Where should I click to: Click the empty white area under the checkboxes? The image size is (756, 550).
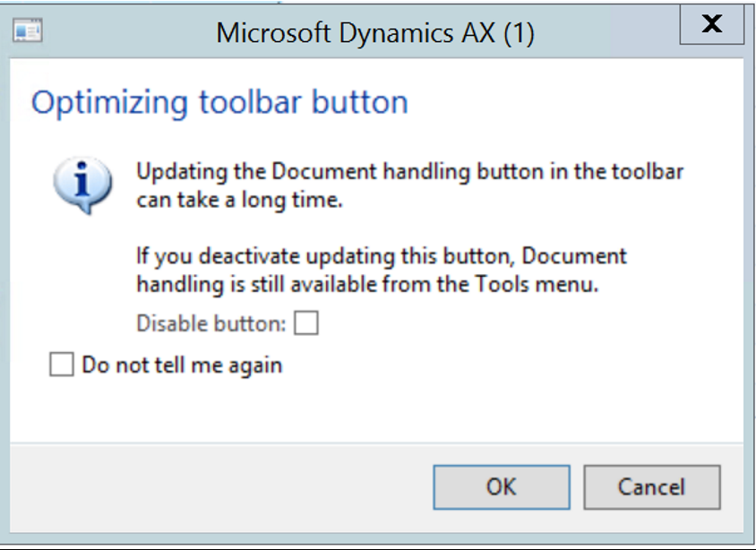376,409
